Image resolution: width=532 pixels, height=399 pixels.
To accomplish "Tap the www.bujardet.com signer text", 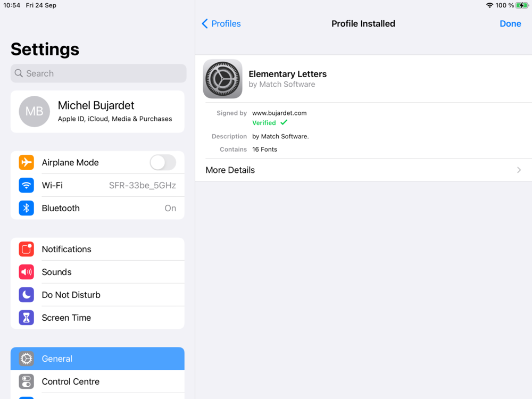I will 279,113.
